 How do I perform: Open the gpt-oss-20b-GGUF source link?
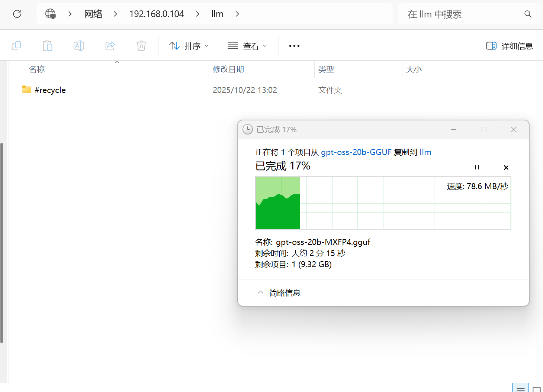point(356,152)
